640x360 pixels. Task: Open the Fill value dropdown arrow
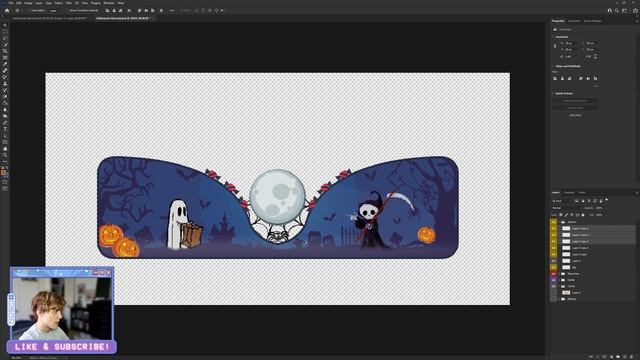(605, 215)
